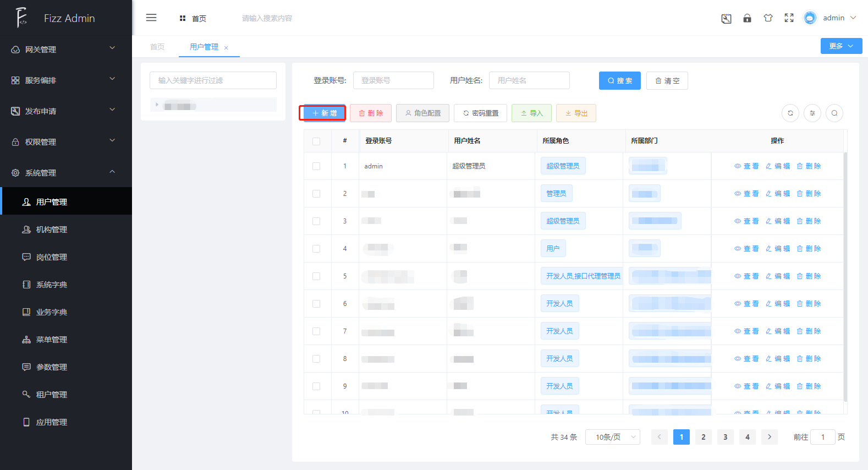The image size is (868, 470).
Task: Click the 角色配置 button
Action: [x=422, y=113]
